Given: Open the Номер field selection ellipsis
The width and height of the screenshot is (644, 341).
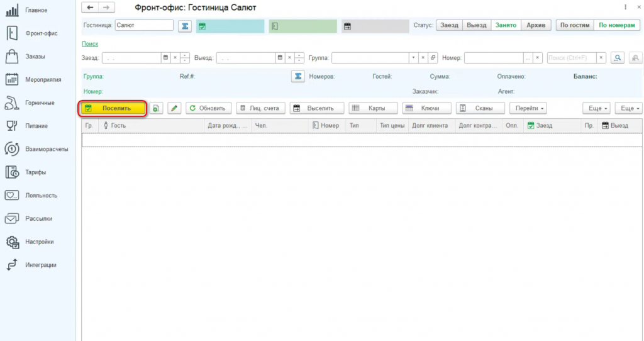Looking at the screenshot, I should pyautogui.click(x=528, y=58).
